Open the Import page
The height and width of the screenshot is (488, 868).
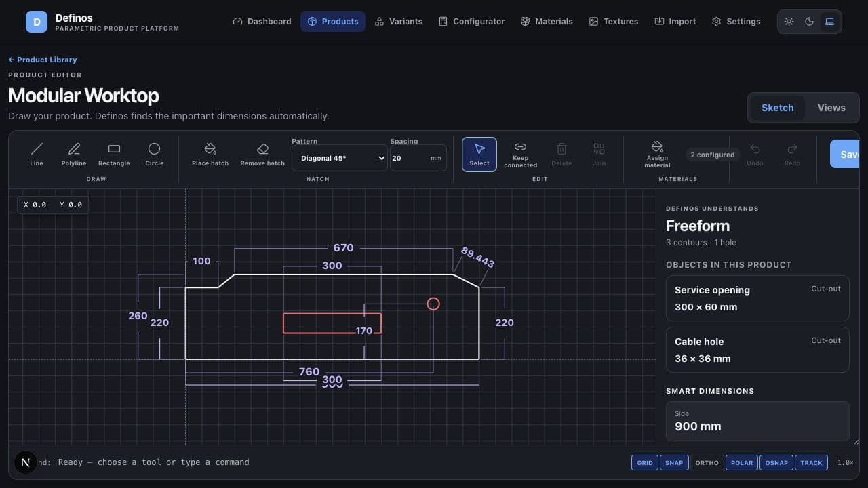click(675, 22)
